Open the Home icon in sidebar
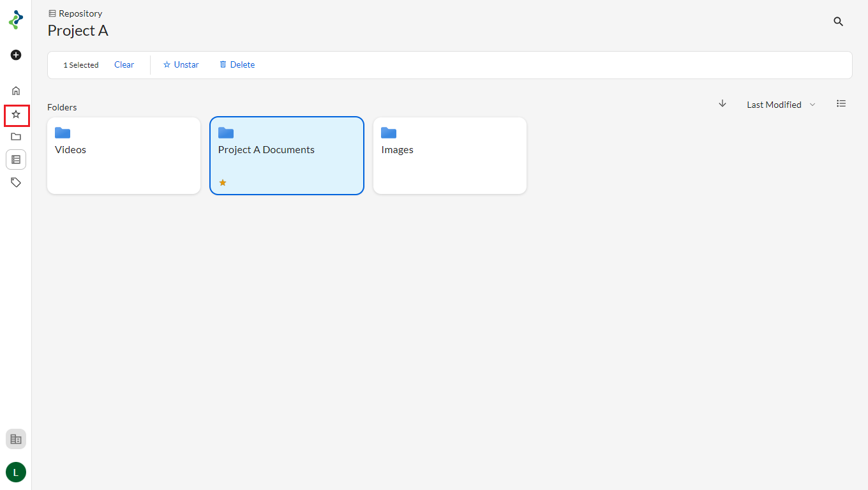The height and width of the screenshot is (490, 868). point(16,91)
